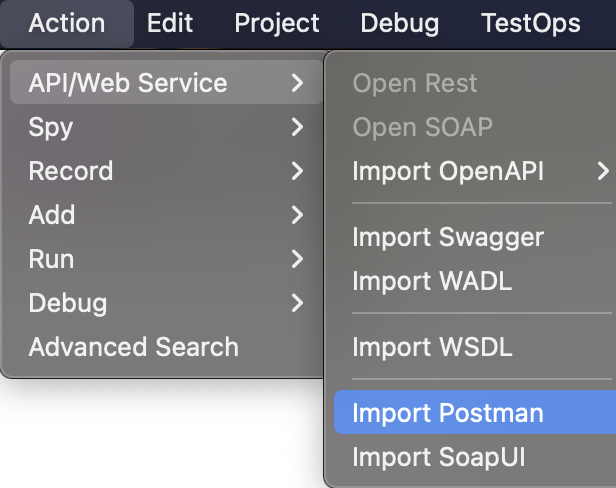This screenshot has height=488, width=616.
Task: Choose Import WSDL option
Action: 432,347
